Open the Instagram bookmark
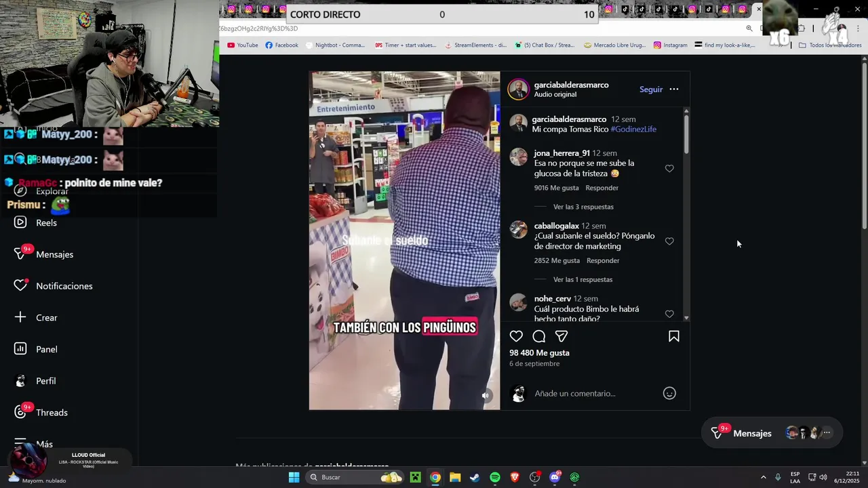868x488 pixels. pos(670,45)
